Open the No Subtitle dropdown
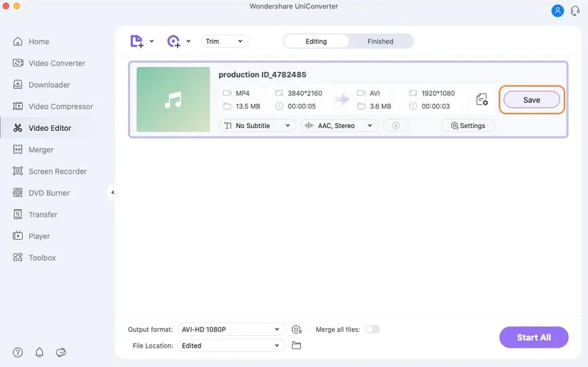Viewport: 588px width, 367px height. click(257, 126)
